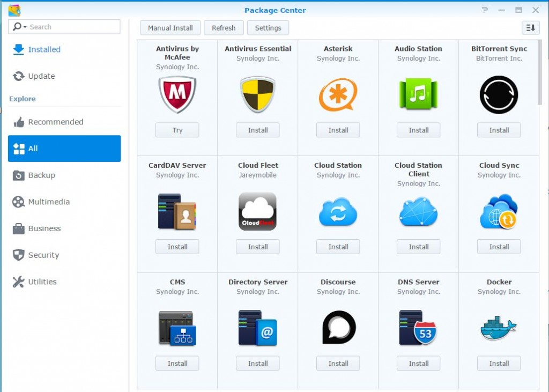Install Antivirus Essential
Screen dimensions: 549x392
[258, 130]
